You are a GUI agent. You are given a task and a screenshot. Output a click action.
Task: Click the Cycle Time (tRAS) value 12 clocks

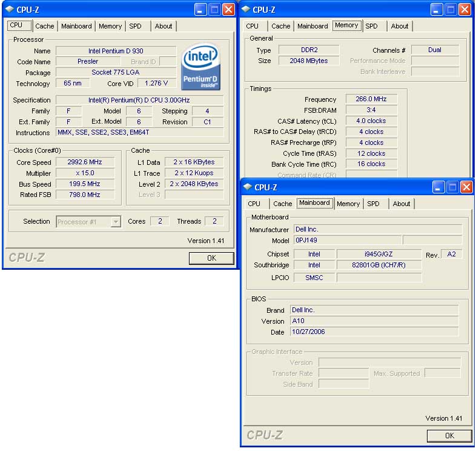(371, 153)
